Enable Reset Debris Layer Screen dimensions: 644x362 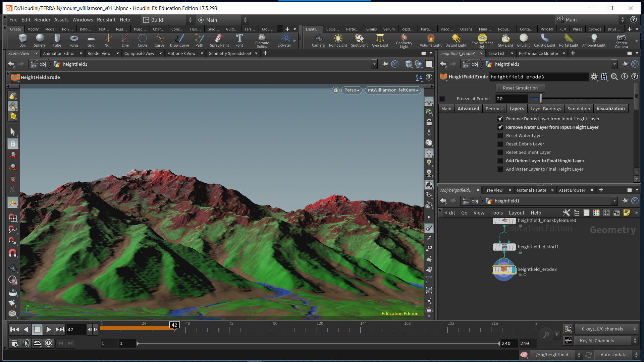click(x=500, y=144)
